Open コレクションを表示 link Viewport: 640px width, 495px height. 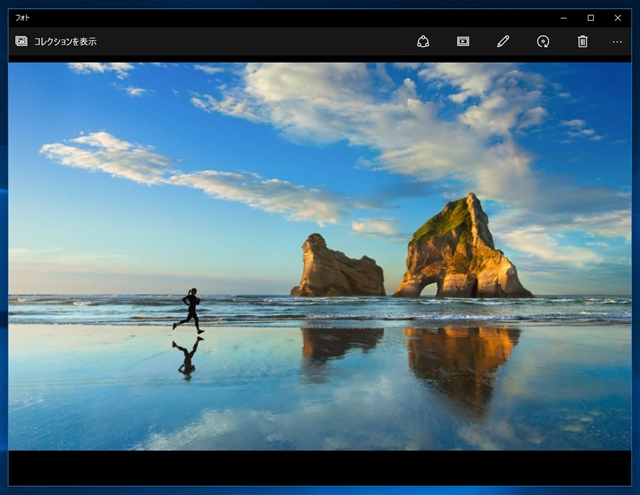tap(65, 42)
